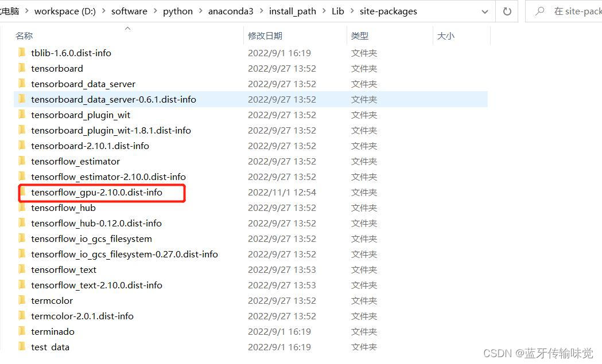The width and height of the screenshot is (602, 364).
Task: Select tensorflow_io_gcs_filesystem-0.27.0.dist-info name
Action: pos(125,255)
